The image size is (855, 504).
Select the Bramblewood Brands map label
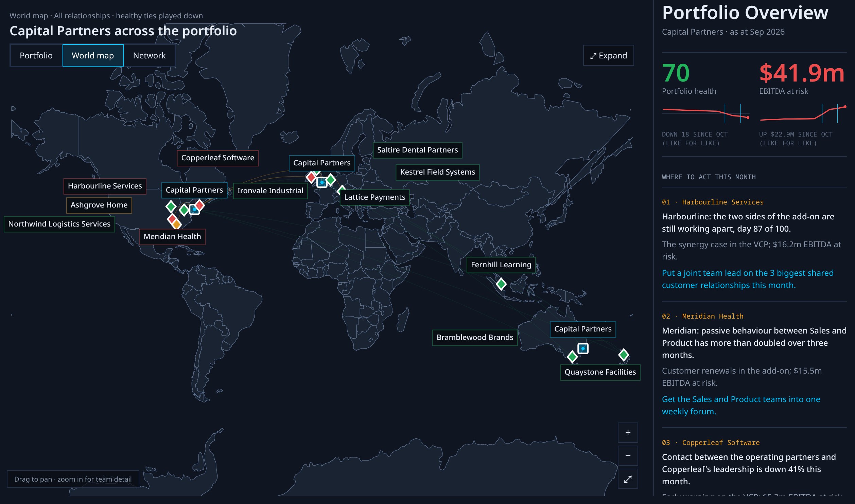(x=475, y=338)
